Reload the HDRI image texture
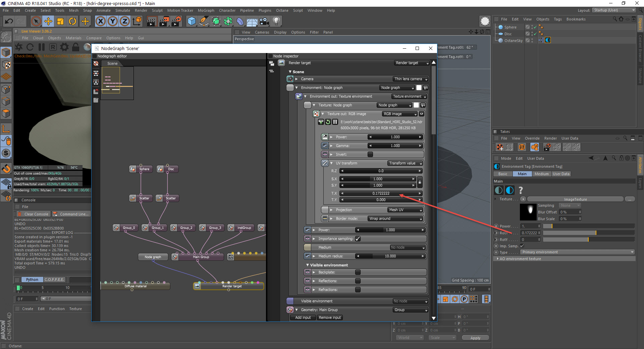 (328, 122)
